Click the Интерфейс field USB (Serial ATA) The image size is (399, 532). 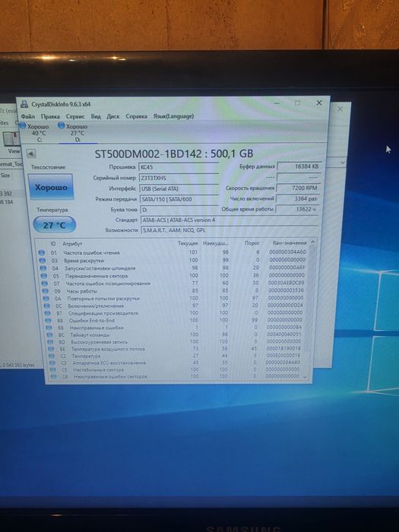point(179,188)
